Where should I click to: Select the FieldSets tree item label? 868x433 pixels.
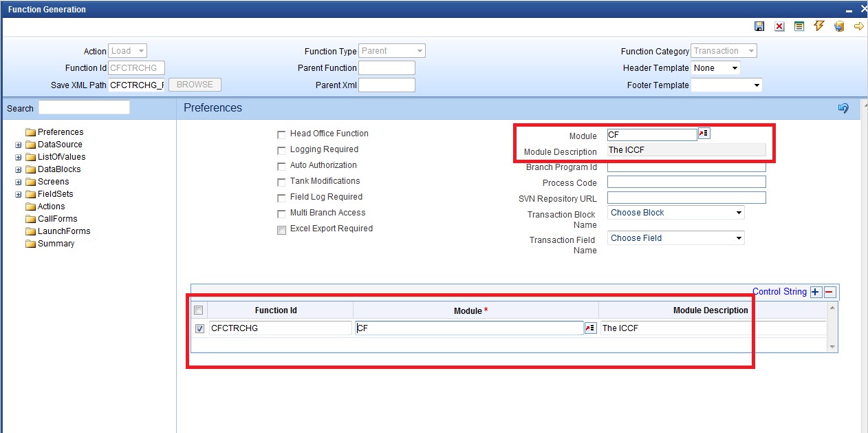click(55, 194)
